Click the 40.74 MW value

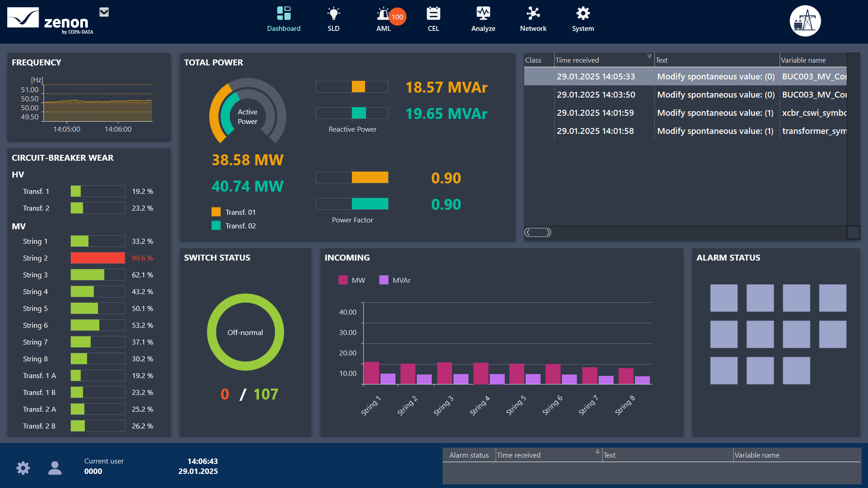tap(248, 186)
